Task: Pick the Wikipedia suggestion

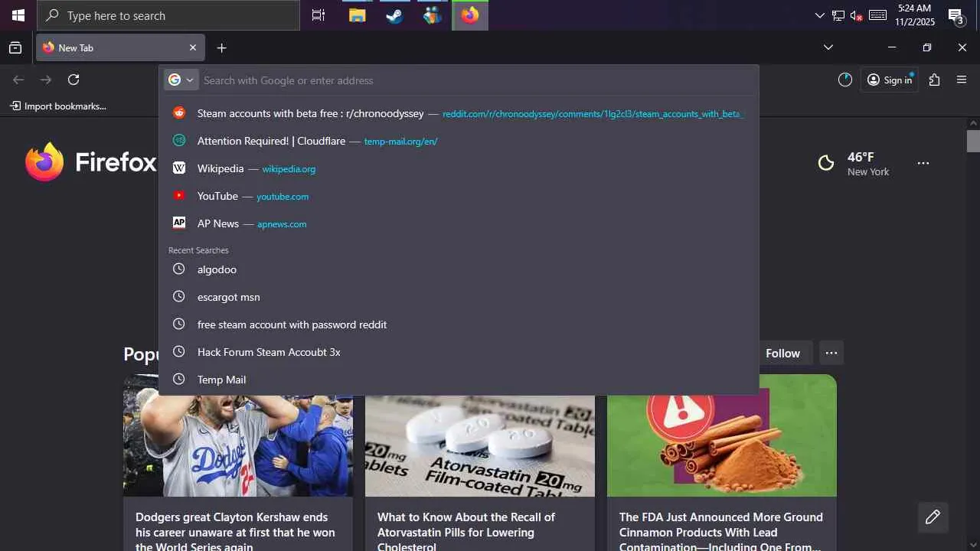Action: (x=459, y=168)
